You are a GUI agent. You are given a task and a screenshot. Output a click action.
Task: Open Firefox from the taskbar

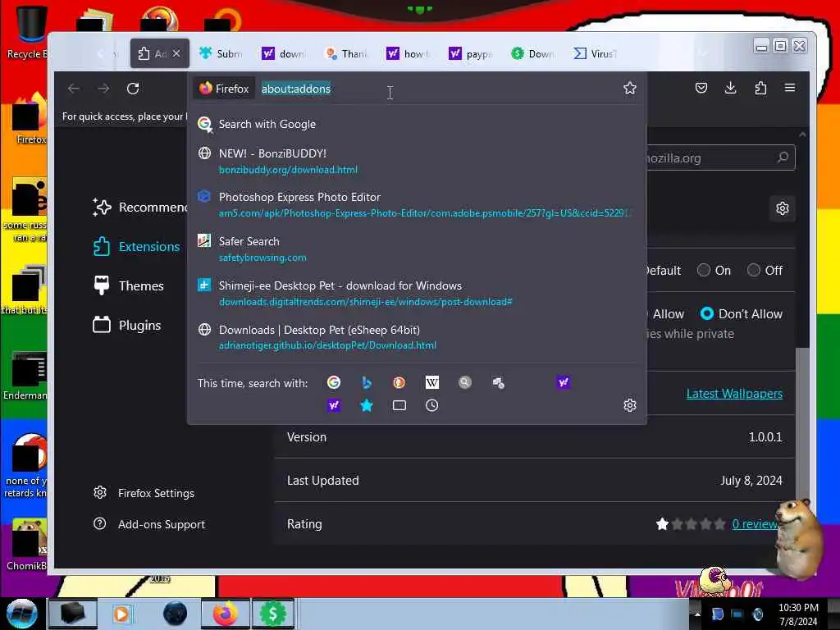coord(226,614)
